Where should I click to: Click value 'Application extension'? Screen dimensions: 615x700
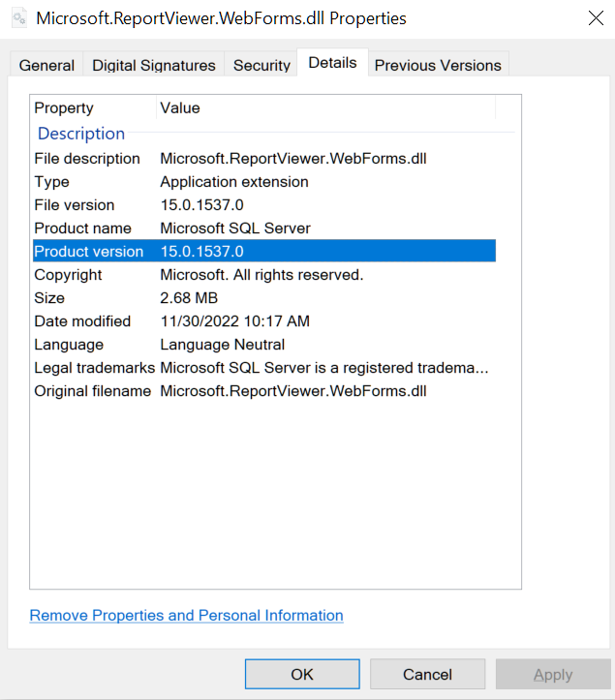[234, 182]
